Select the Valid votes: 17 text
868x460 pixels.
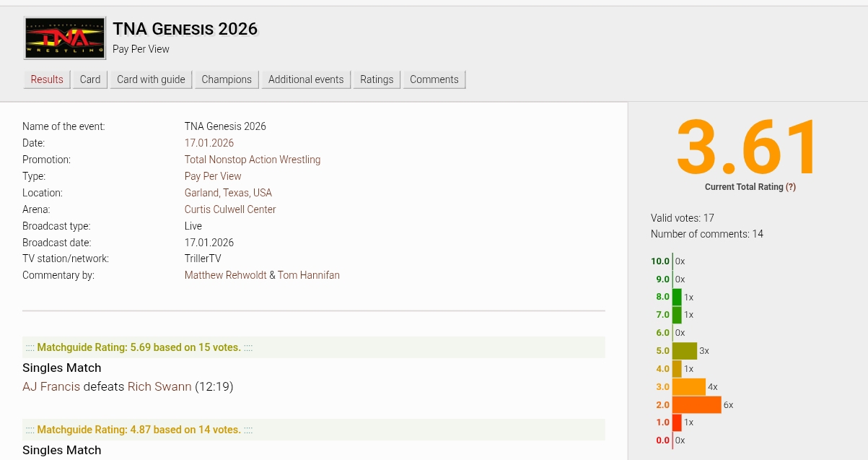click(683, 217)
